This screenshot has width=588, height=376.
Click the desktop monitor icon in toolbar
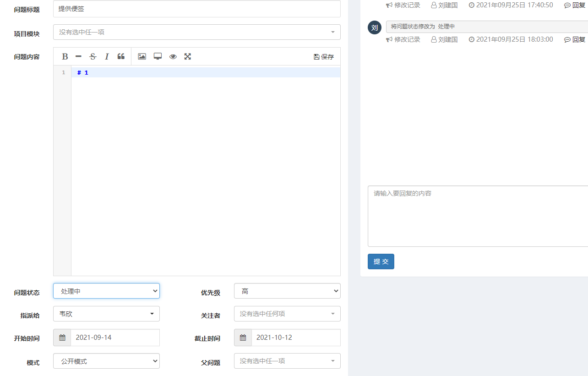pyautogui.click(x=158, y=56)
